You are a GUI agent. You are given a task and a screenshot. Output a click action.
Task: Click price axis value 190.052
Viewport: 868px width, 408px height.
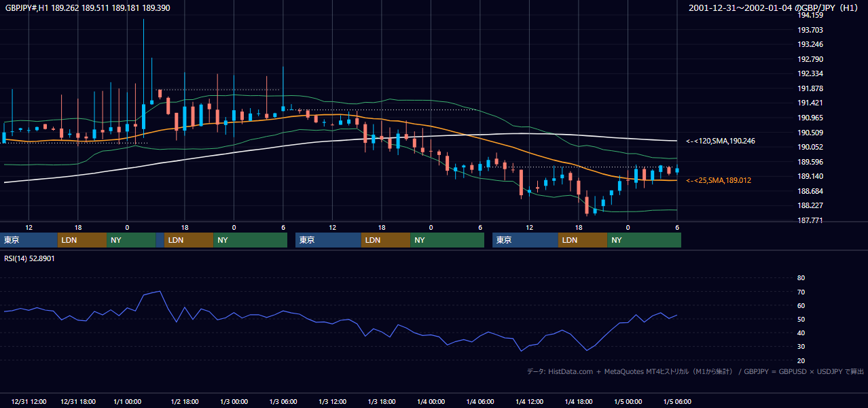pos(810,147)
